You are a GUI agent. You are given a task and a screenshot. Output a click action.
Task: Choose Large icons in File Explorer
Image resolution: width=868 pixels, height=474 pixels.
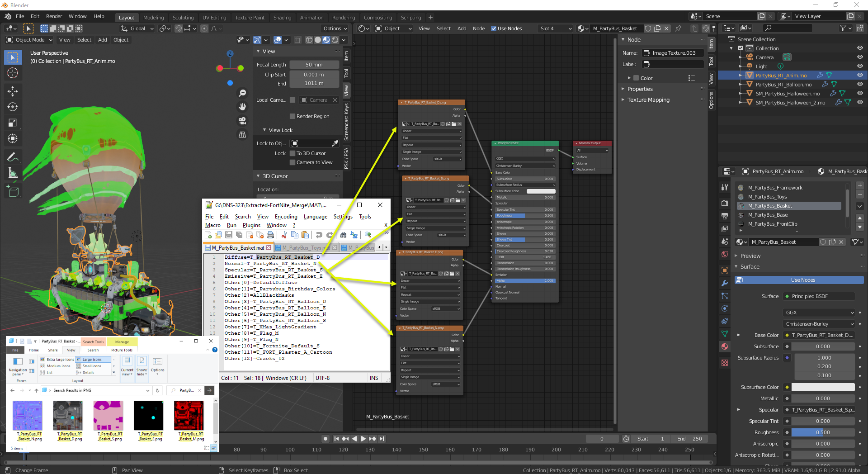[93, 360]
